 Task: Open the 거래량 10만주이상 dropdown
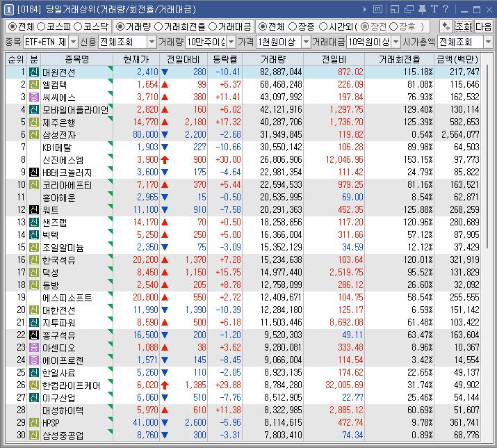click(231, 42)
